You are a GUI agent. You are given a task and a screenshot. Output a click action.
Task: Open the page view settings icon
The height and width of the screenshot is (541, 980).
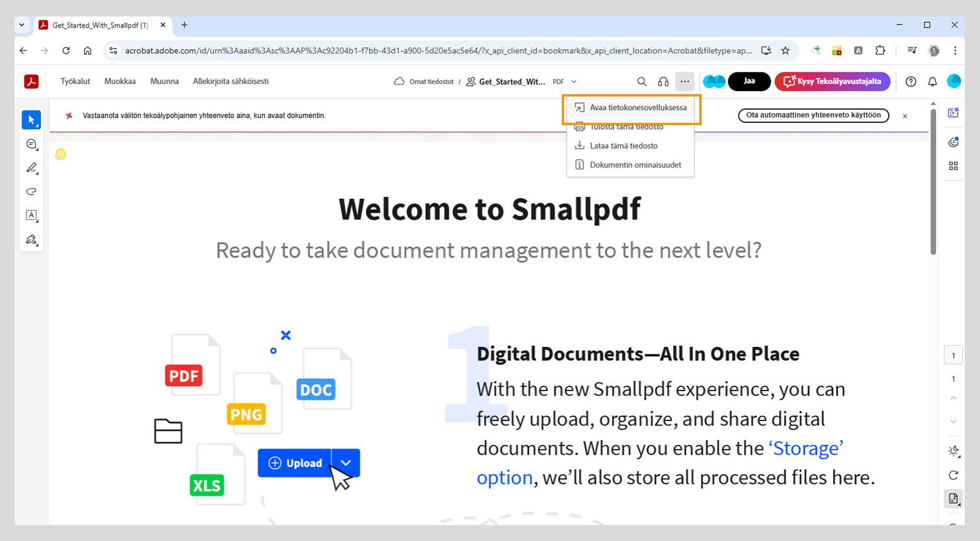point(954,499)
